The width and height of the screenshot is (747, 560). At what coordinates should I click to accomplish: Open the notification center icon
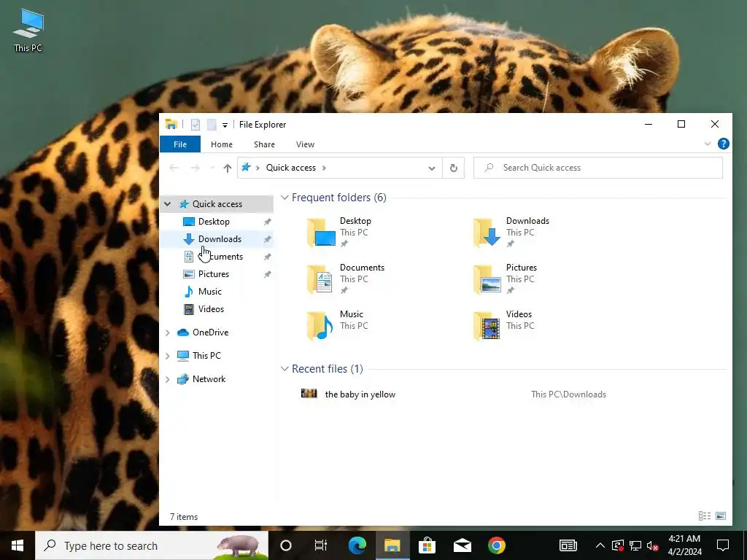(723, 545)
